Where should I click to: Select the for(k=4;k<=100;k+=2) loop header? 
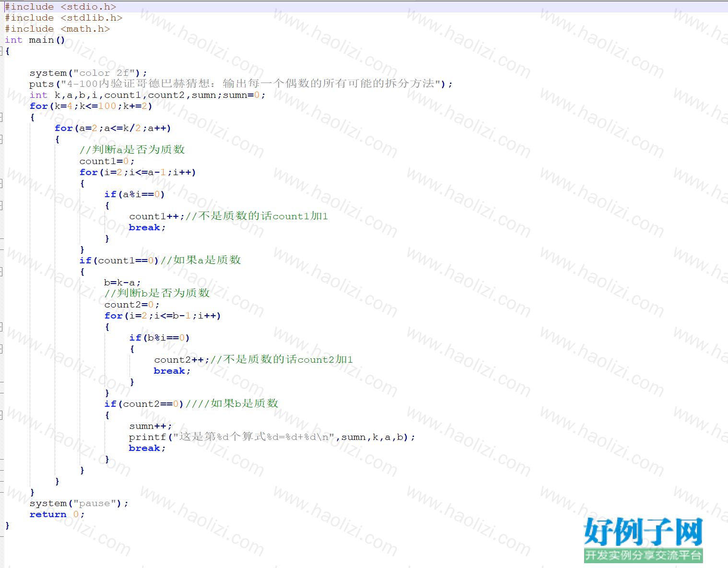[91, 106]
